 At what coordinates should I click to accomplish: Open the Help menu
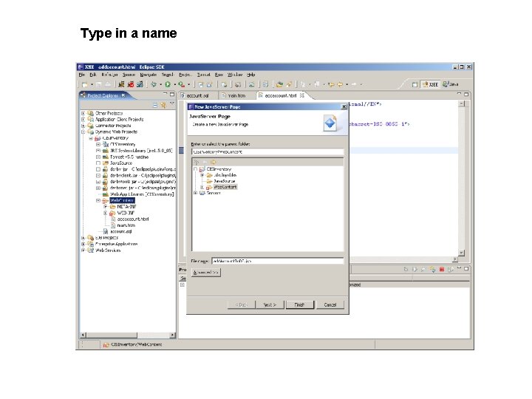coord(250,75)
